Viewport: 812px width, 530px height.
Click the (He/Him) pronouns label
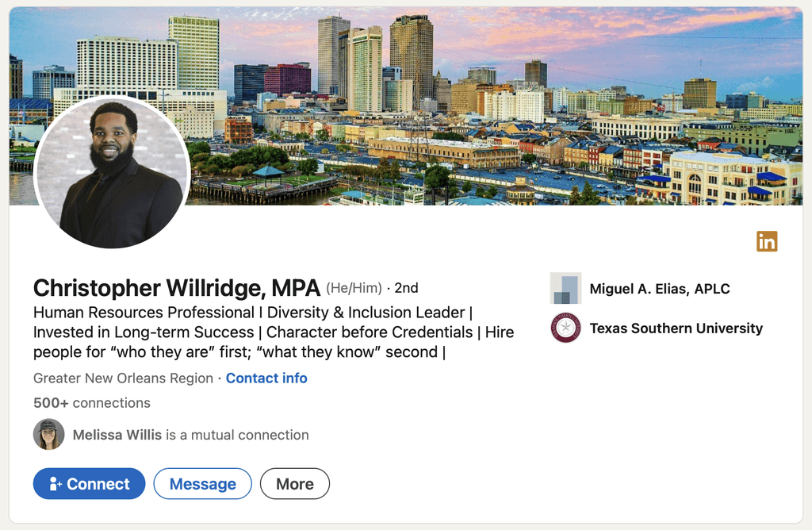tap(354, 288)
